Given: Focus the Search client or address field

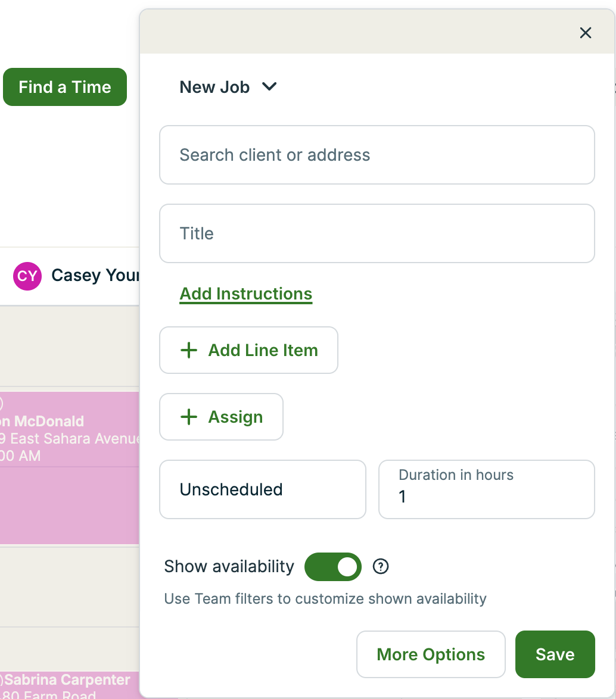Looking at the screenshot, I should 377,155.
